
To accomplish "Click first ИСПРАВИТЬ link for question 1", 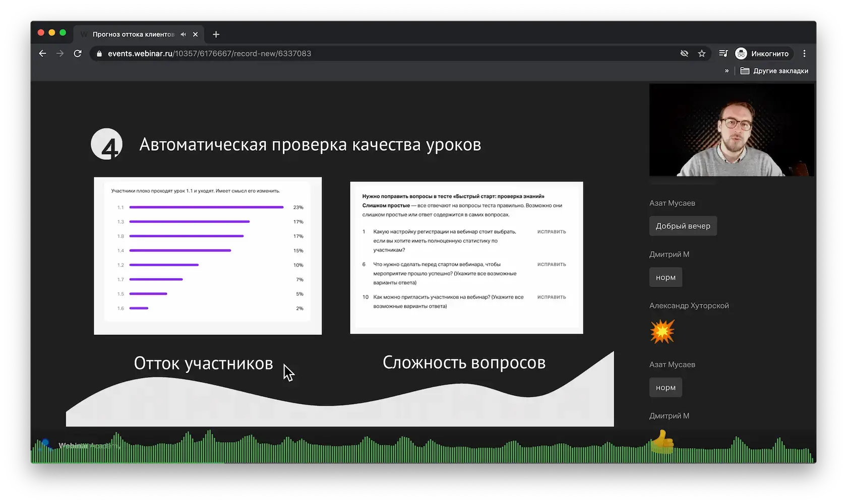I will 551,232.
